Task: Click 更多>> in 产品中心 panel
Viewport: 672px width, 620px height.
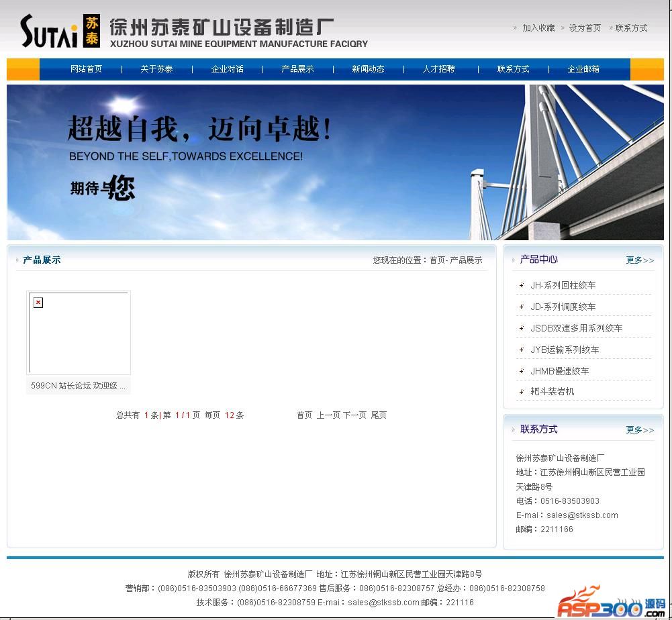Action: (x=640, y=260)
